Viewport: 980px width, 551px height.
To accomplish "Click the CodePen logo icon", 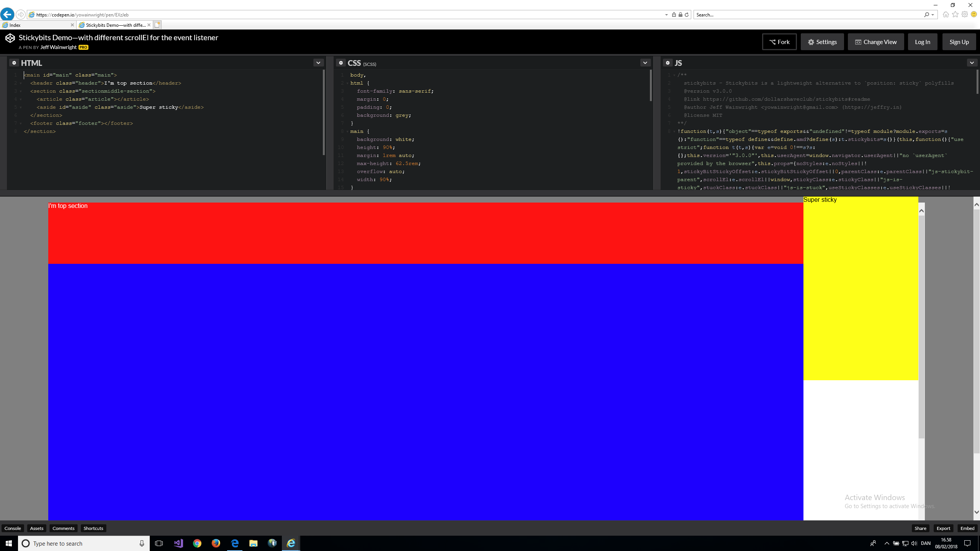I will [x=10, y=38].
